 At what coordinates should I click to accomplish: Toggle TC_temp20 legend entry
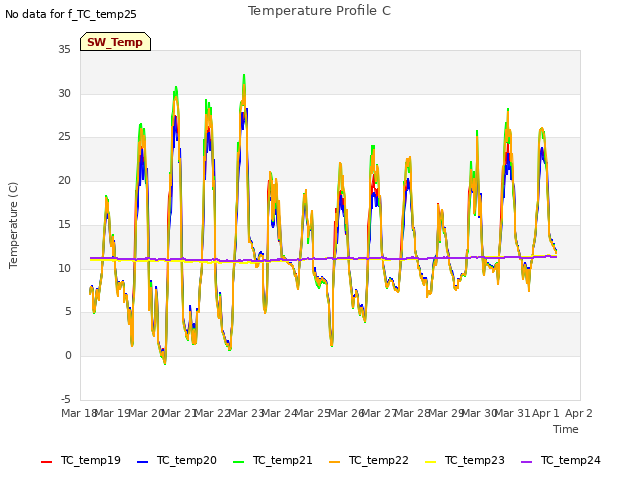[177, 461]
